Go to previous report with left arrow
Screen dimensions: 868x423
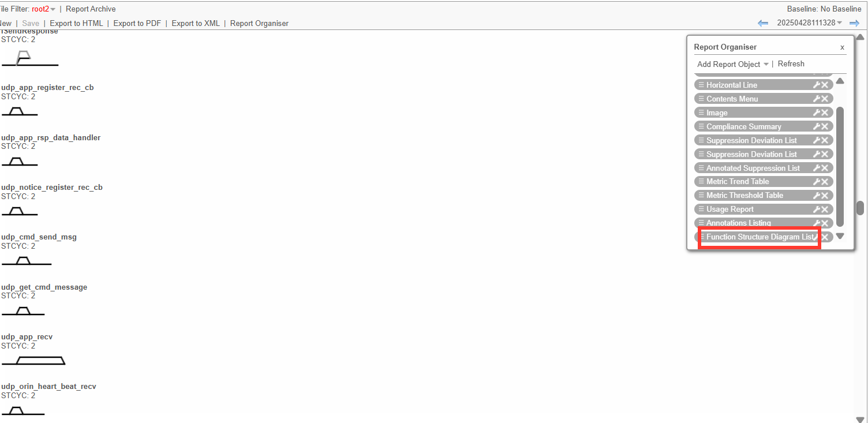tap(763, 23)
